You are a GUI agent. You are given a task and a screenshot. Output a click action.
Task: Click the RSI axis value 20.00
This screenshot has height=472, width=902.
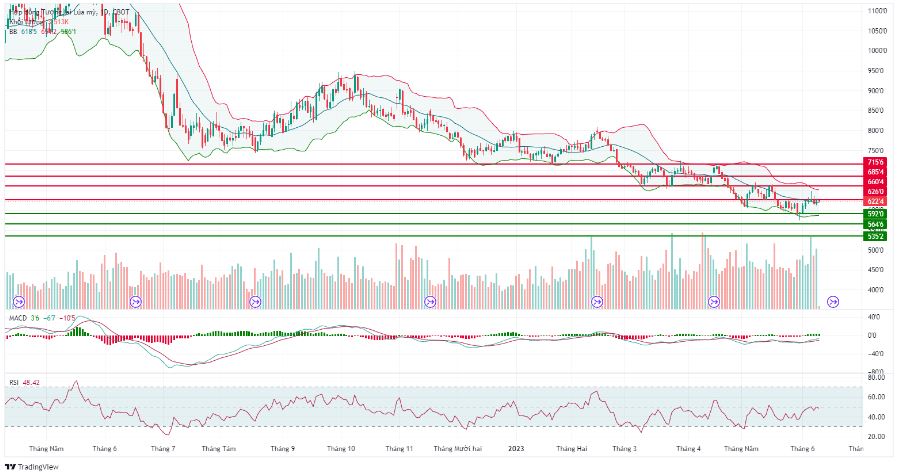[876, 437]
